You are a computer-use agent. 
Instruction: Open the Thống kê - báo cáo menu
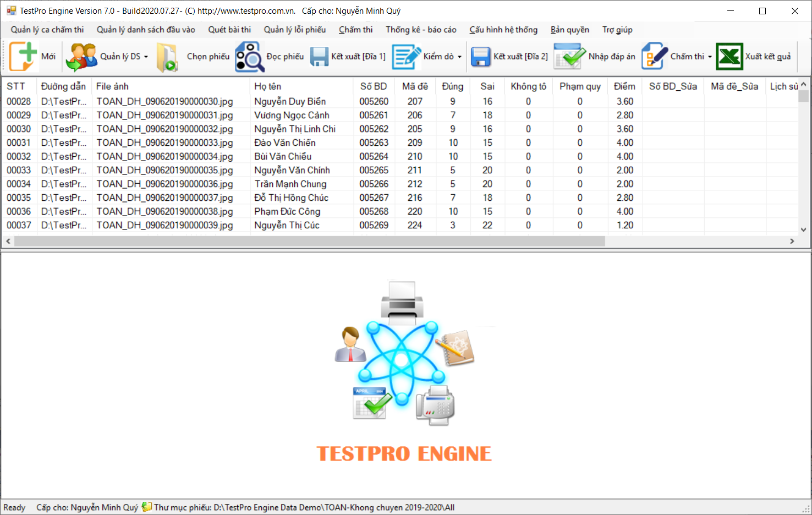coord(421,30)
